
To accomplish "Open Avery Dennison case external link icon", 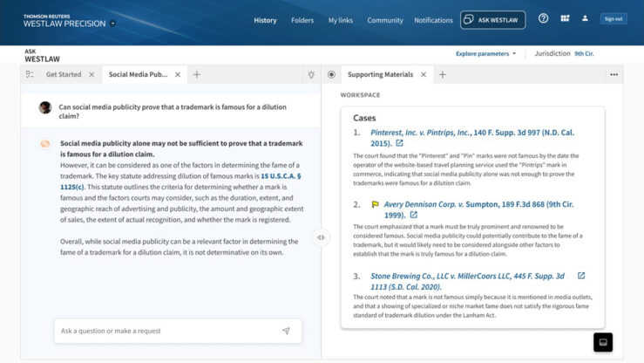I will point(414,215).
